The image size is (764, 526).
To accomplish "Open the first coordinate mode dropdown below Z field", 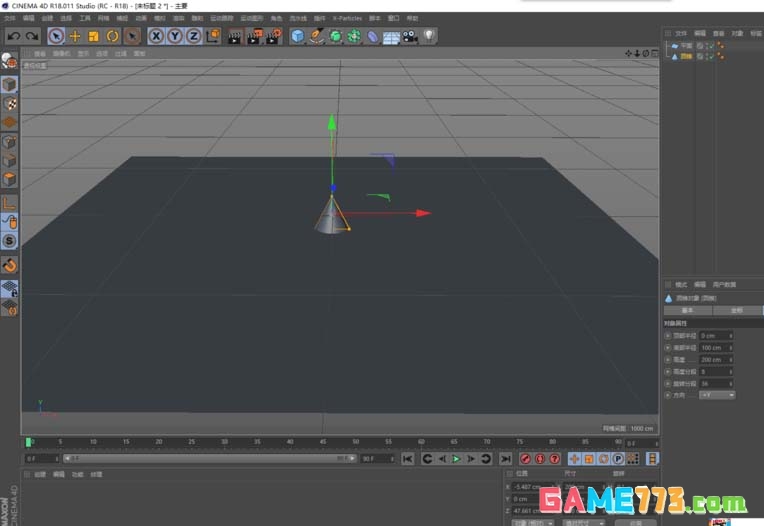I will pos(533,523).
